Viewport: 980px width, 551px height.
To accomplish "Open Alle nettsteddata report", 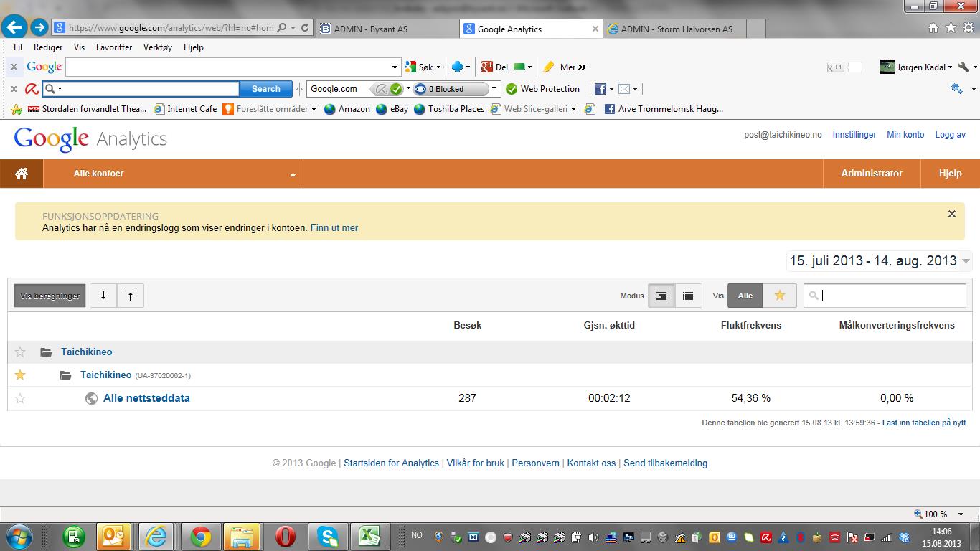I will pyautogui.click(x=146, y=398).
